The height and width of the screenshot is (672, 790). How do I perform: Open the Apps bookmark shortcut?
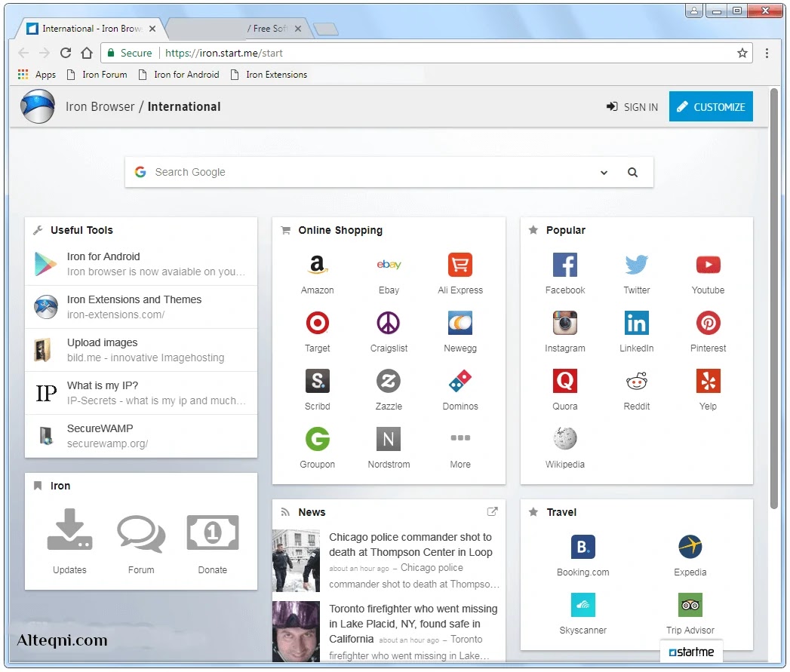(x=37, y=75)
